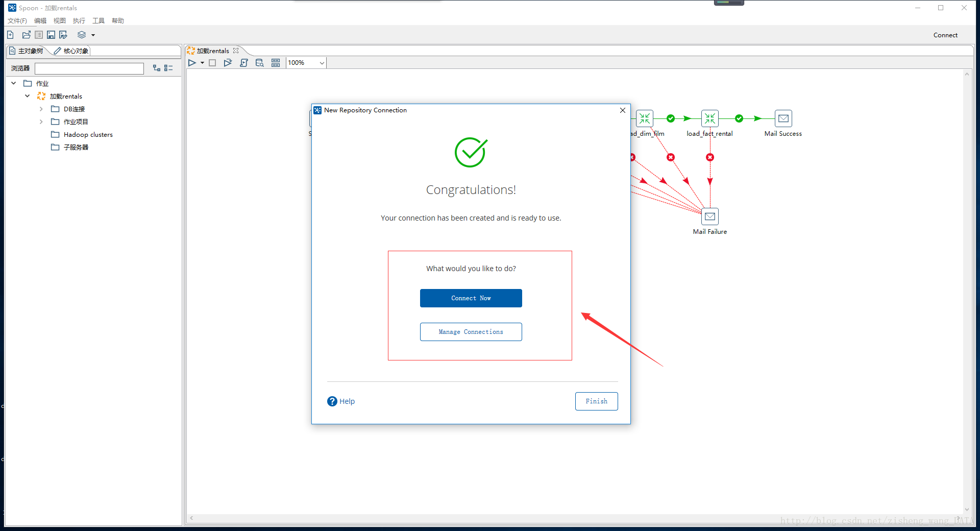Screen dimensions: 980x531
Task: Switch to the 主对象树 tab
Action: tap(27, 51)
